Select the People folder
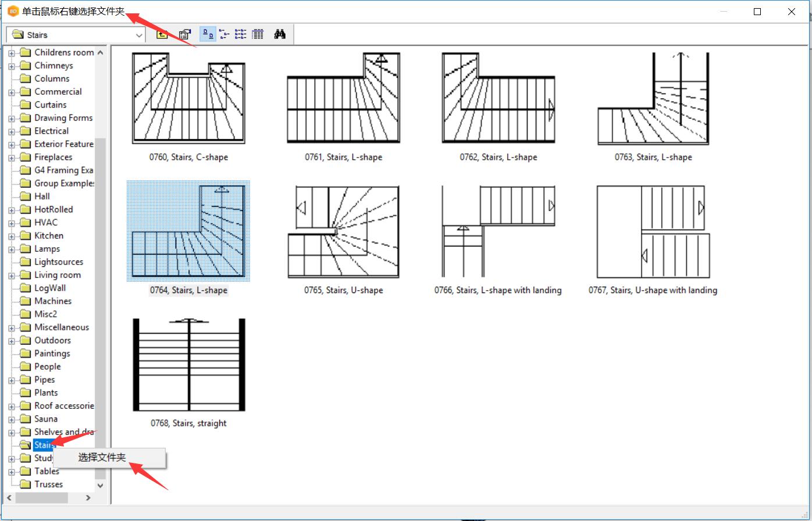 (48, 366)
